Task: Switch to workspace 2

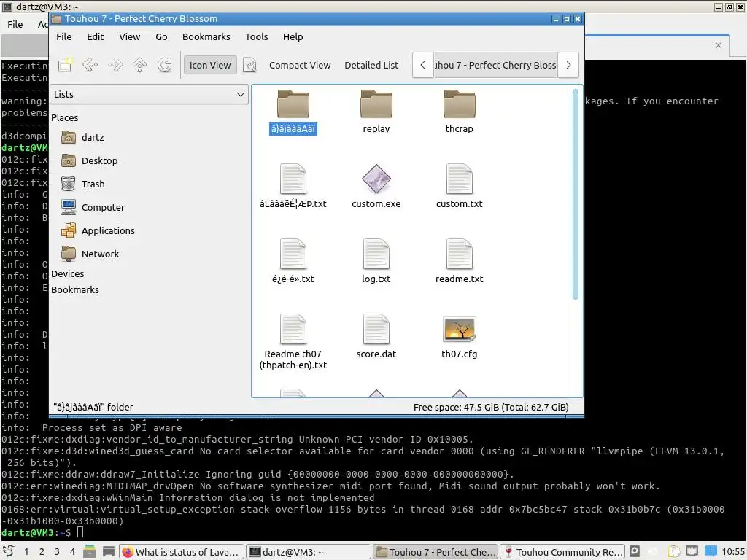Action: [x=42, y=552]
